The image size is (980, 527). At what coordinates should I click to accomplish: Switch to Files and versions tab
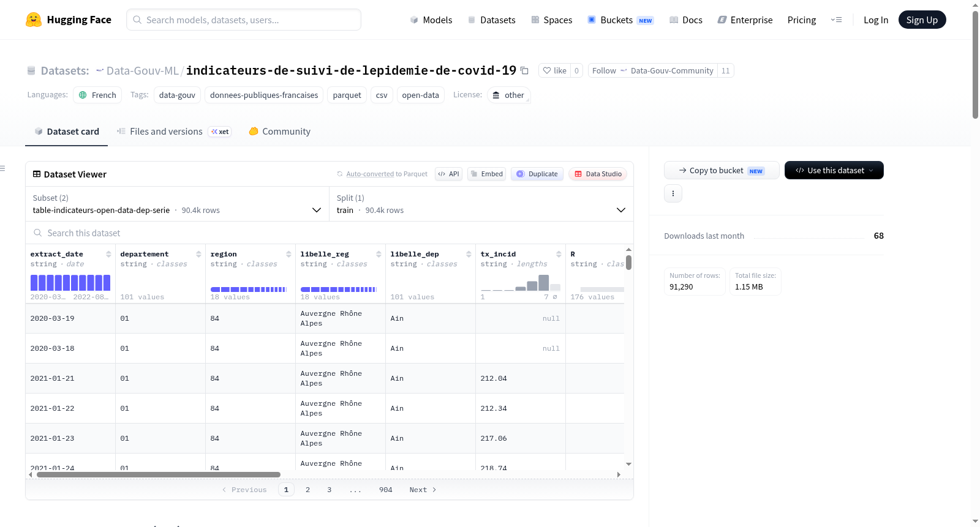point(174,131)
